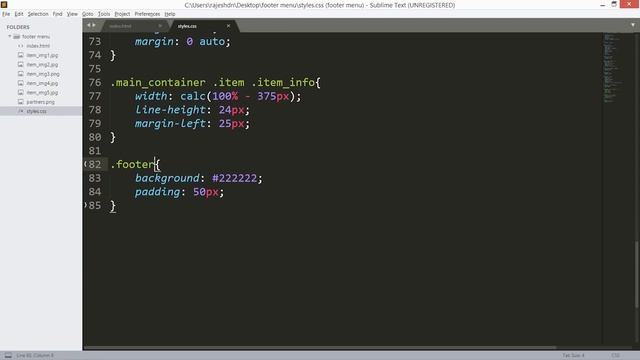Click the item_img4.jpg image icon
The height and width of the screenshot is (360, 640).
tap(20, 83)
